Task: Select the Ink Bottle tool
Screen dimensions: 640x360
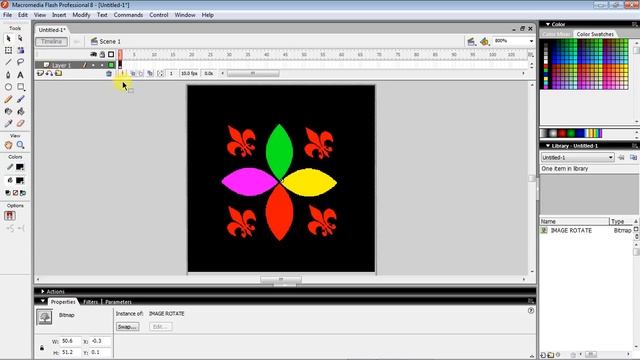Action: pyautogui.click(x=8, y=111)
